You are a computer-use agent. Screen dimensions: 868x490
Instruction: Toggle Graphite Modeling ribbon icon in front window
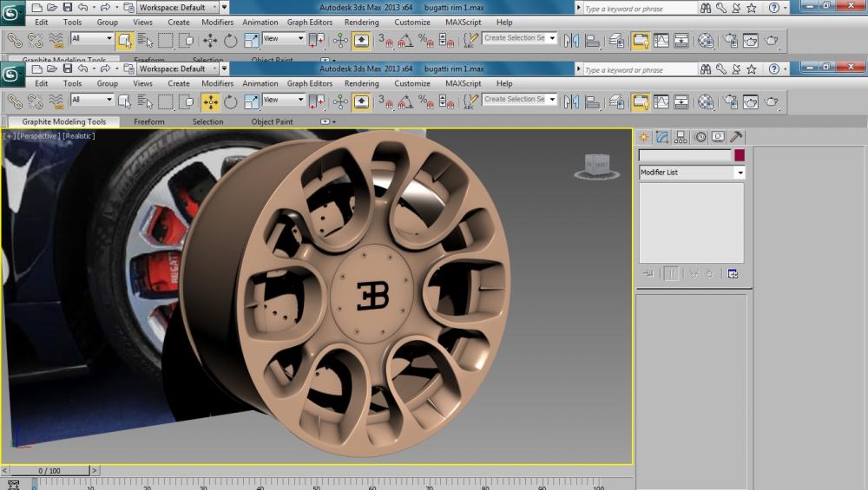641,101
